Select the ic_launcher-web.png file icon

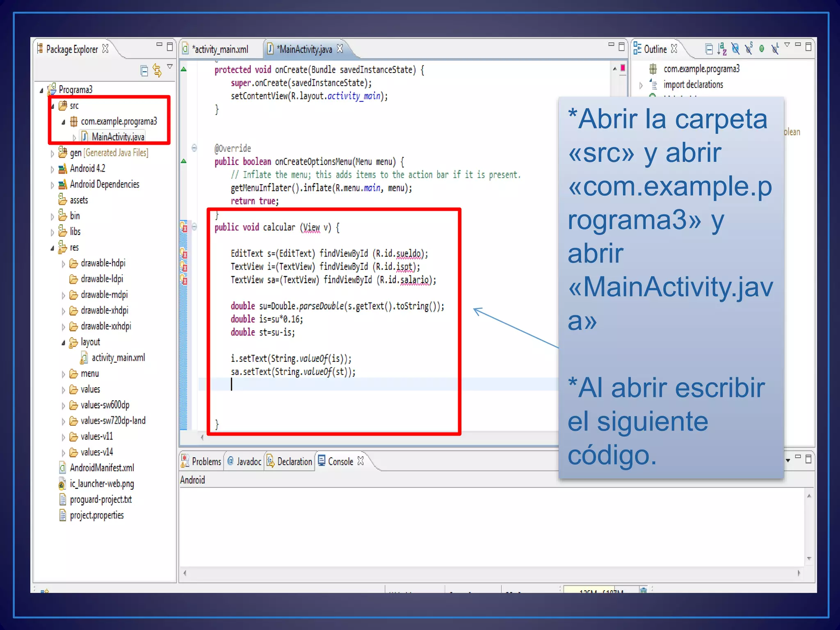(x=62, y=484)
